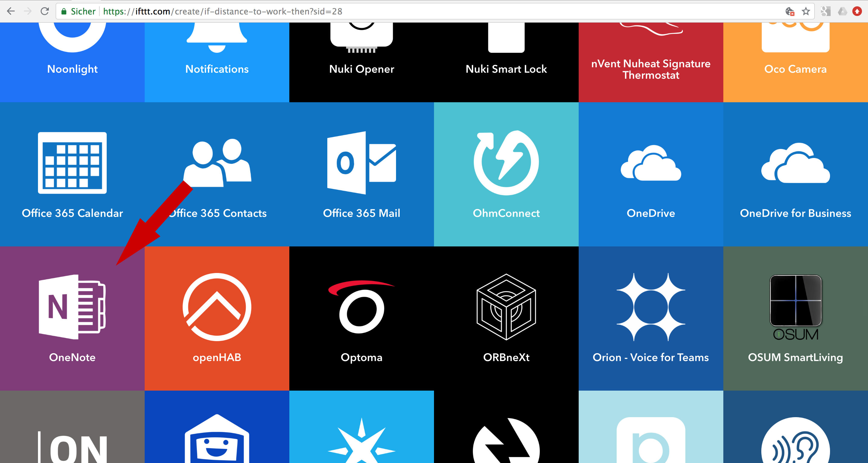The image size is (868, 463).
Task: Go back with browser back arrow
Action: (x=11, y=11)
